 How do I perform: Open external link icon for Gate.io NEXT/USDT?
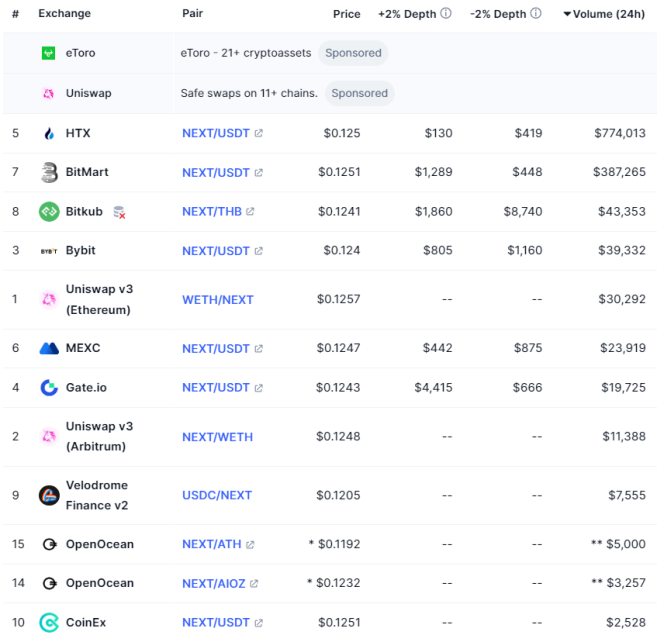259,388
